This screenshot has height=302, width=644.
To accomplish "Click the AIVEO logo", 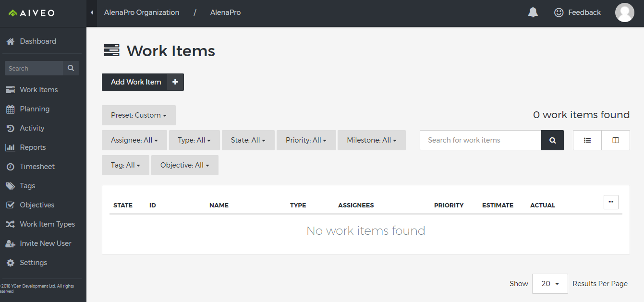I will coord(32,13).
